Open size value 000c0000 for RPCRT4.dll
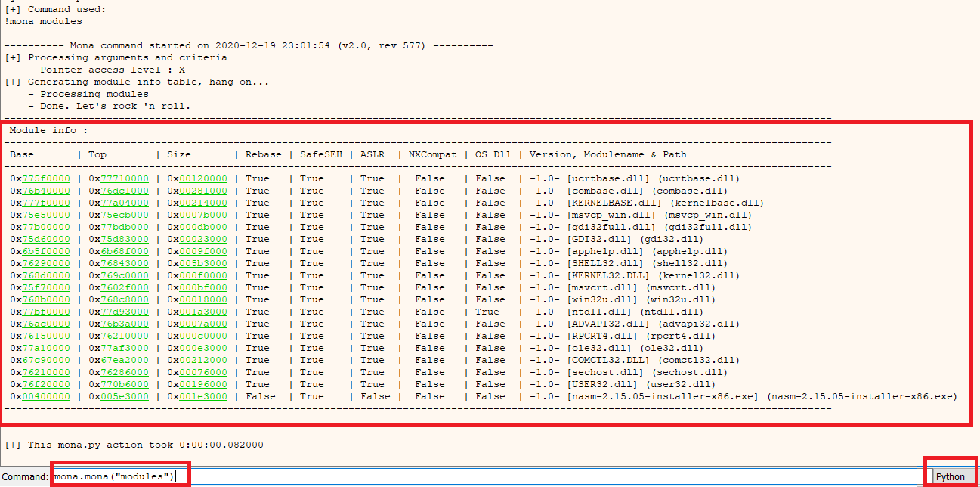This screenshot has width=980, height=487. pos(203,336)
